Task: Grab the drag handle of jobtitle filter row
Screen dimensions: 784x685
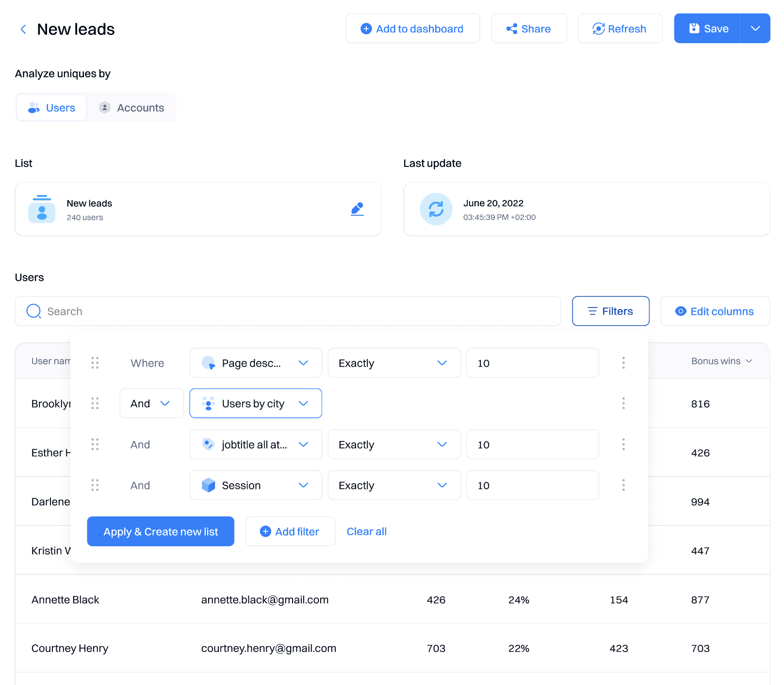Action: pyautogui.click(x=95, y=444)
